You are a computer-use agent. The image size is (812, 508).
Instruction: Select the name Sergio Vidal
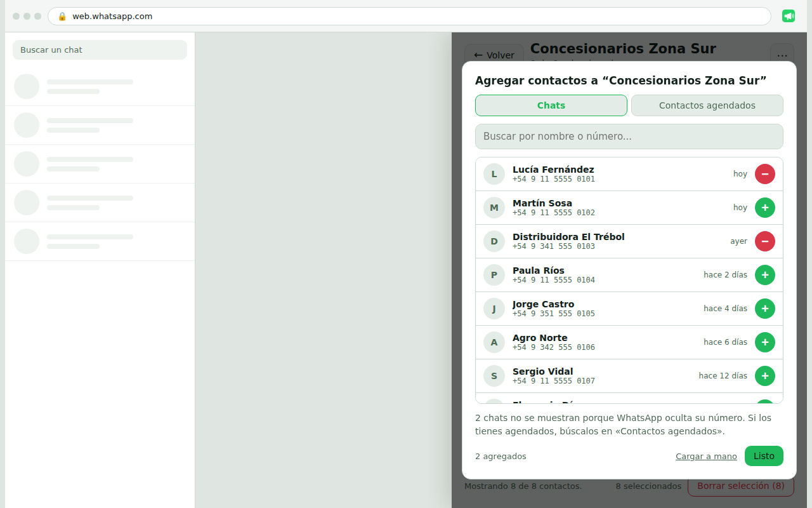click(543, 371)
